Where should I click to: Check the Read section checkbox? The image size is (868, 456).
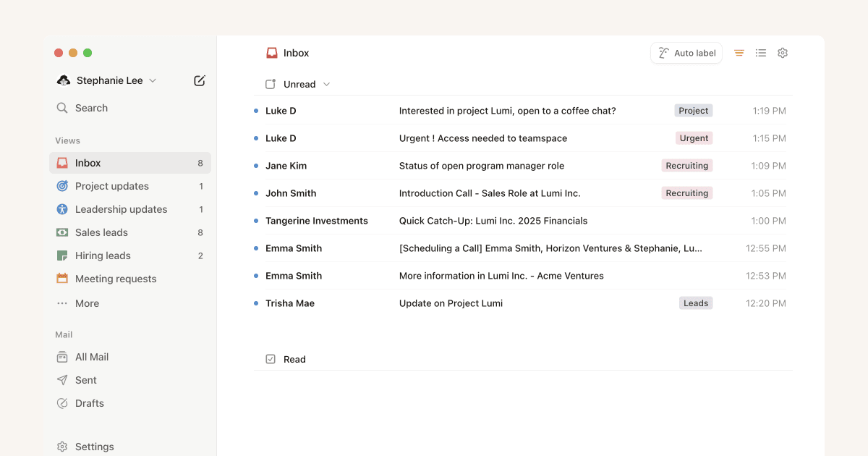(x=270, y=358)
